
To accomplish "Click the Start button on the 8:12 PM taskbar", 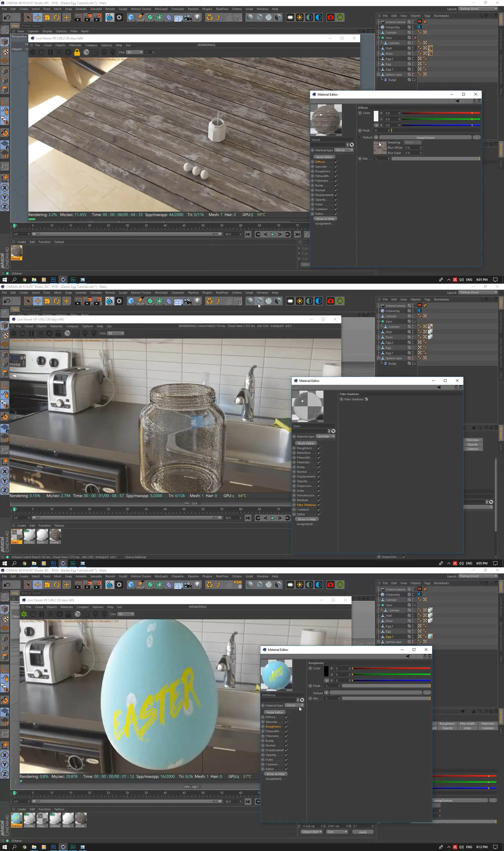I will pyautogui.click(x=5, y=847).
